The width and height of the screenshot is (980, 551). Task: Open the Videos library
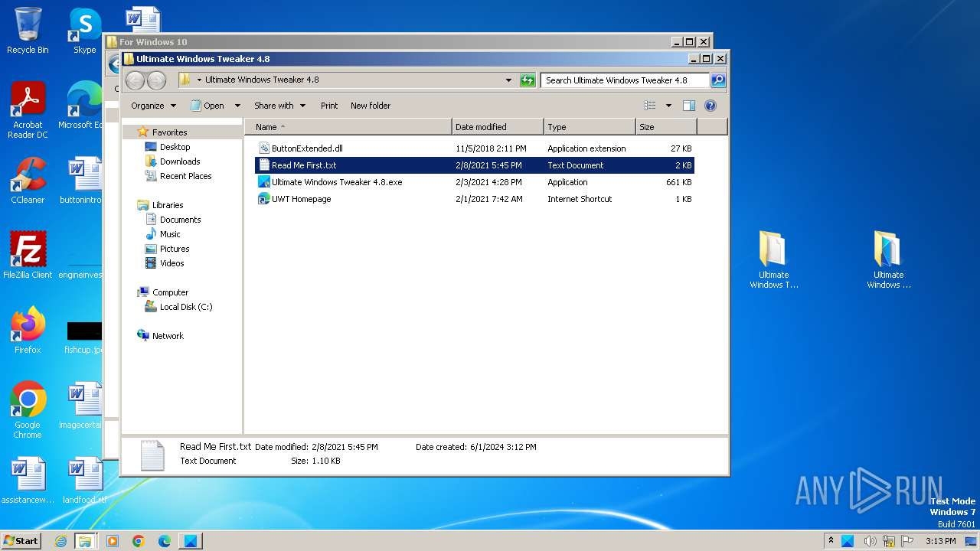(171, 263)
